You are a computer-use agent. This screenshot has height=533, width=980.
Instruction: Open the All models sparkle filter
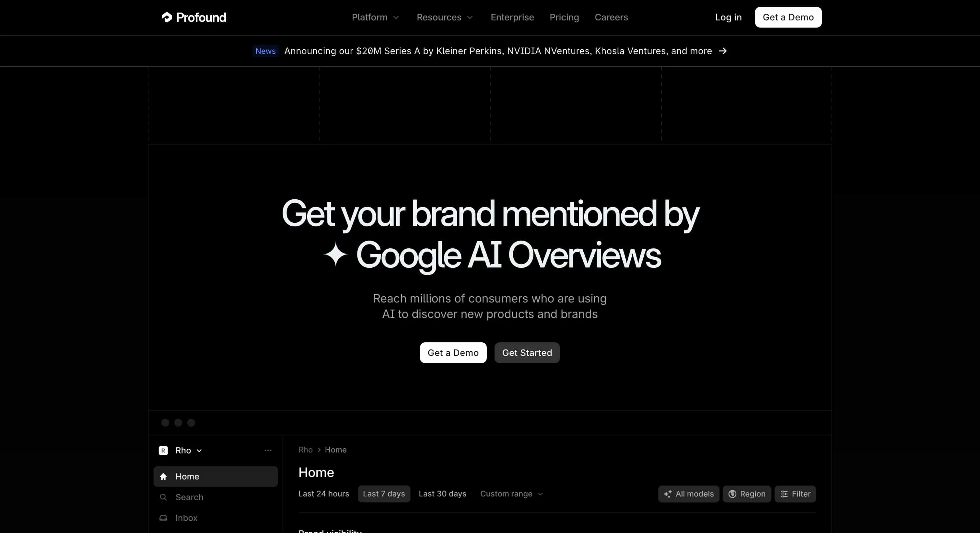click(x=688, y=494)
